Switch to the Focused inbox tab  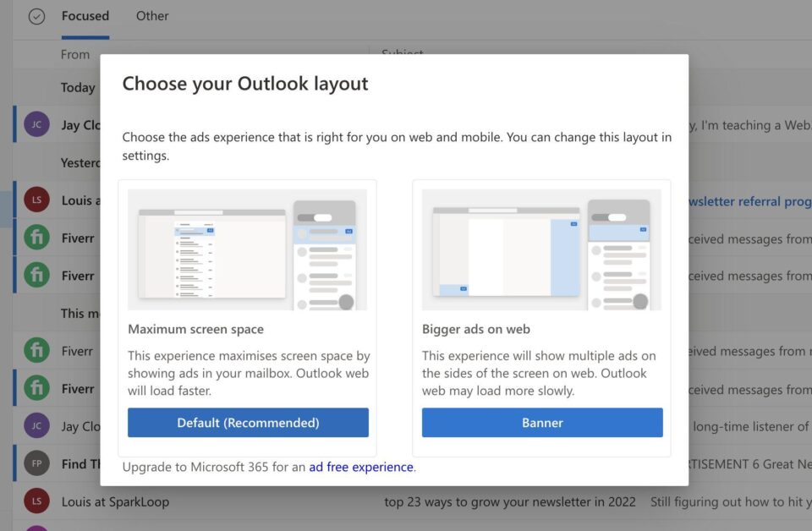tap(85, 15)
